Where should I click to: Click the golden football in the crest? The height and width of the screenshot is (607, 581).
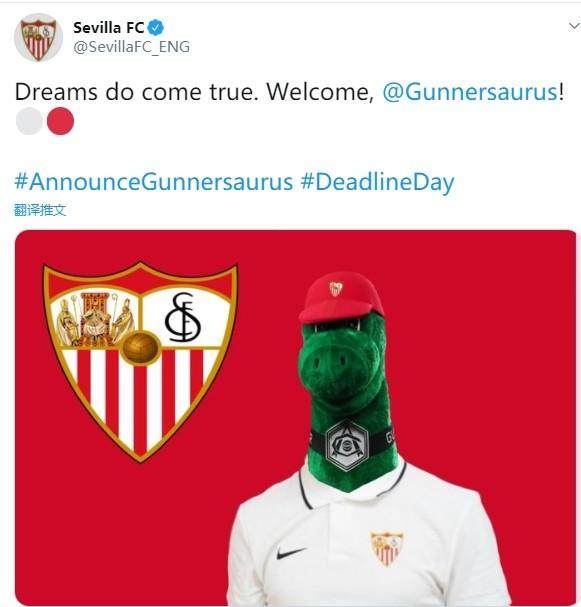click(x=140, y=348)
